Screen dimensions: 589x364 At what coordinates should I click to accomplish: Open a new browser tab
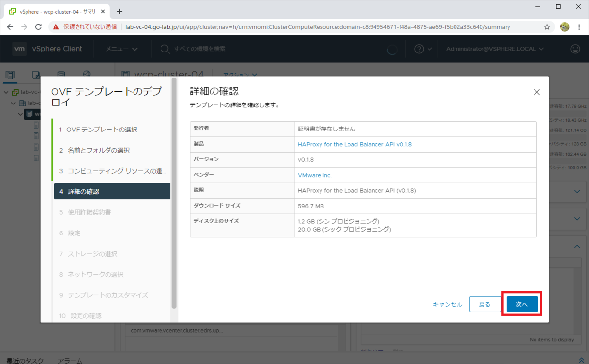(119, 11)
